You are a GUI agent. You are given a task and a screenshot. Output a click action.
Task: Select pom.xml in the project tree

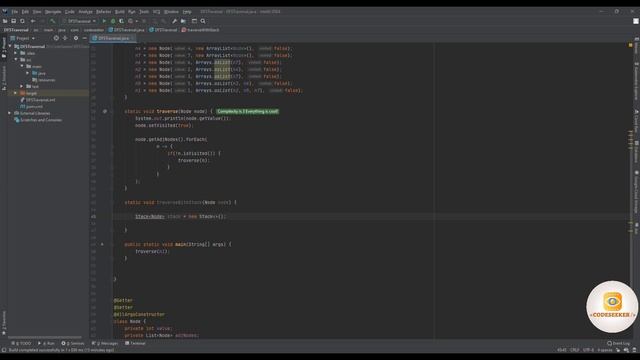pyautogui.click(x=31, y=107)
